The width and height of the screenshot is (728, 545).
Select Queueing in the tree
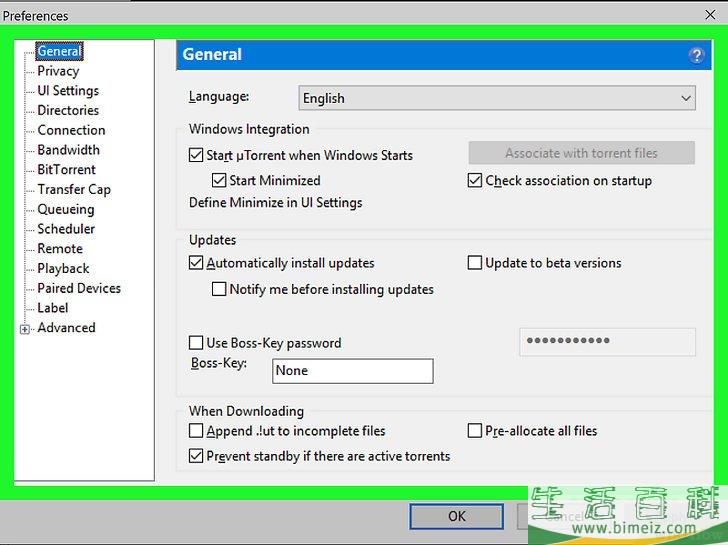pos(65,209)
